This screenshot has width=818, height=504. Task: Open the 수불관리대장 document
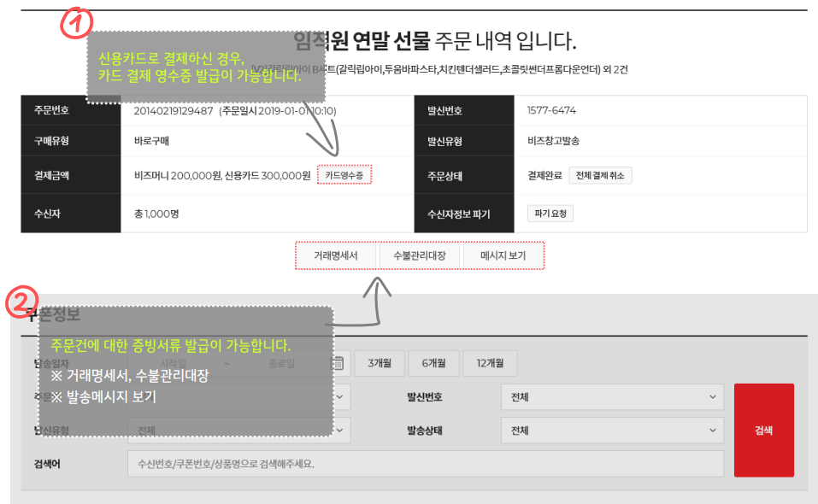[x=420, y=255]
